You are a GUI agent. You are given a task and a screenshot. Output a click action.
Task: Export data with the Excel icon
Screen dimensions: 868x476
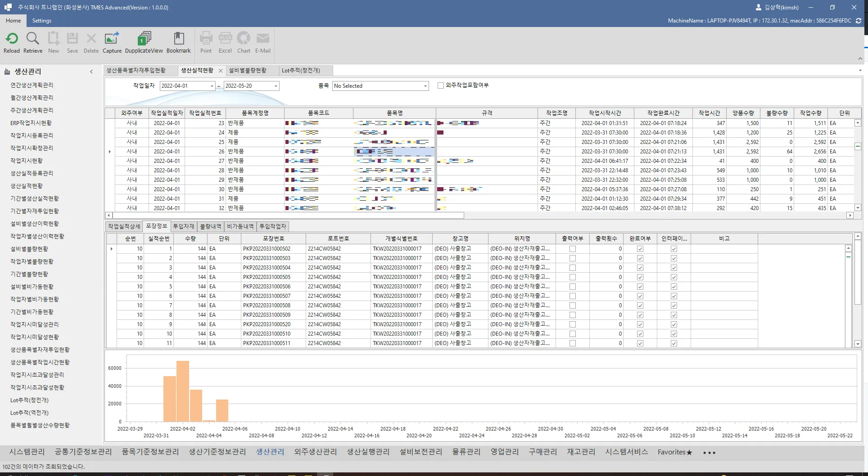(x=225, y=39)
